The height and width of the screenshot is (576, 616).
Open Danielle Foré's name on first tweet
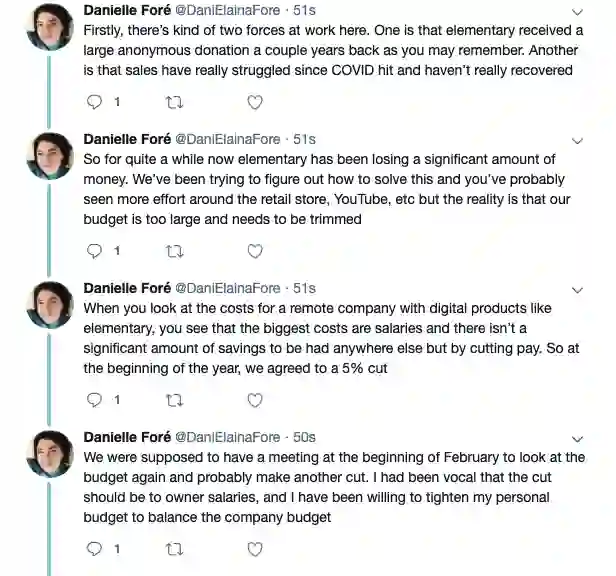click(x=126, y=10)
